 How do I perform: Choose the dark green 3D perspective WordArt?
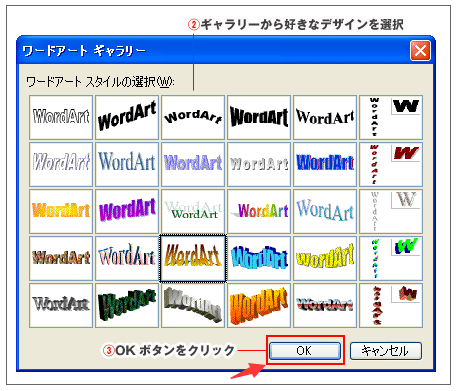click(127, 305)
